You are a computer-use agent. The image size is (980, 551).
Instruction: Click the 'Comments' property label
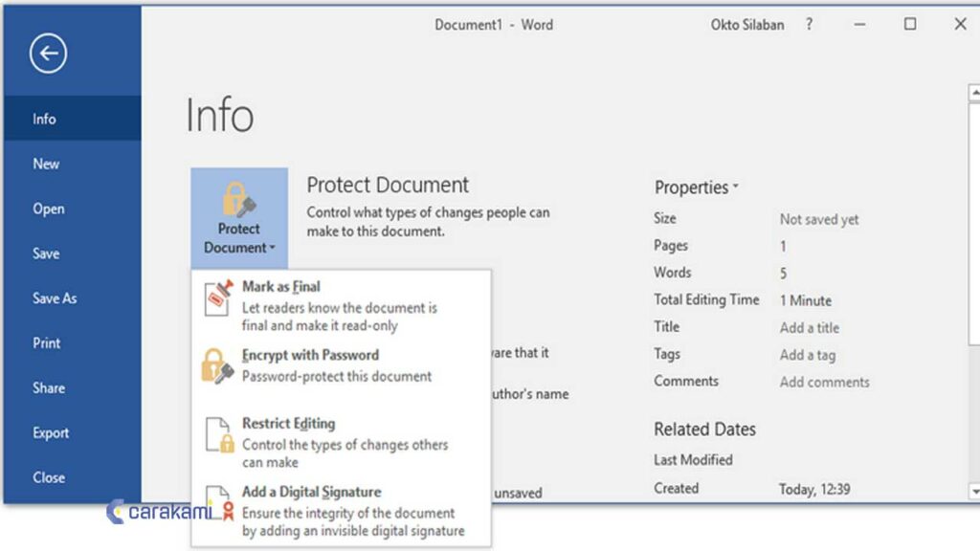pyautogui.click(x=685, y=381)
